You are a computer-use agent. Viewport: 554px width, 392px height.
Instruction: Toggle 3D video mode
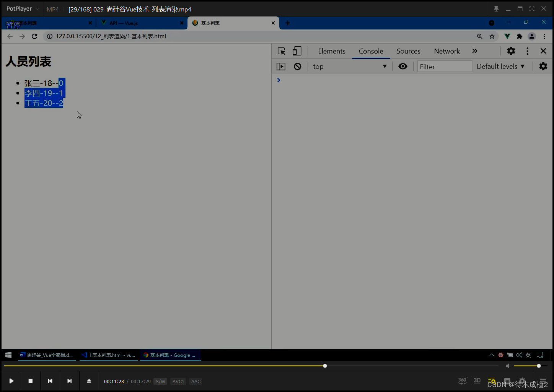pyautogui.click(x=477, y=381)
